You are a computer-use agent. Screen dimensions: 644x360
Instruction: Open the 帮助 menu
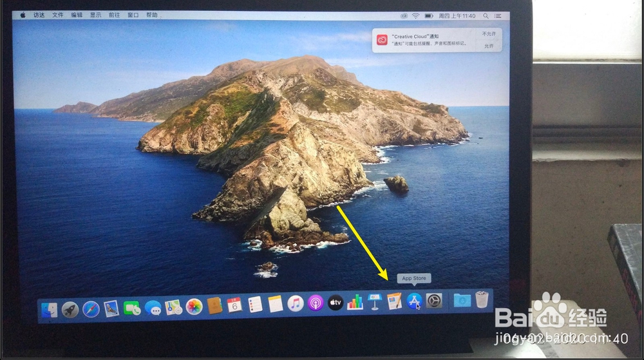point(152,15)
